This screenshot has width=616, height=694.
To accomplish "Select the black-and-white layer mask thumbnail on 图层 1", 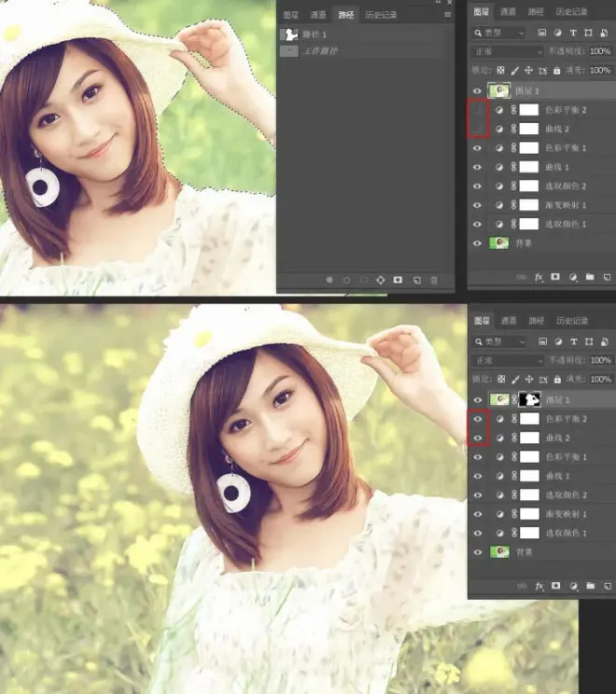I will (x=529, y=399).
